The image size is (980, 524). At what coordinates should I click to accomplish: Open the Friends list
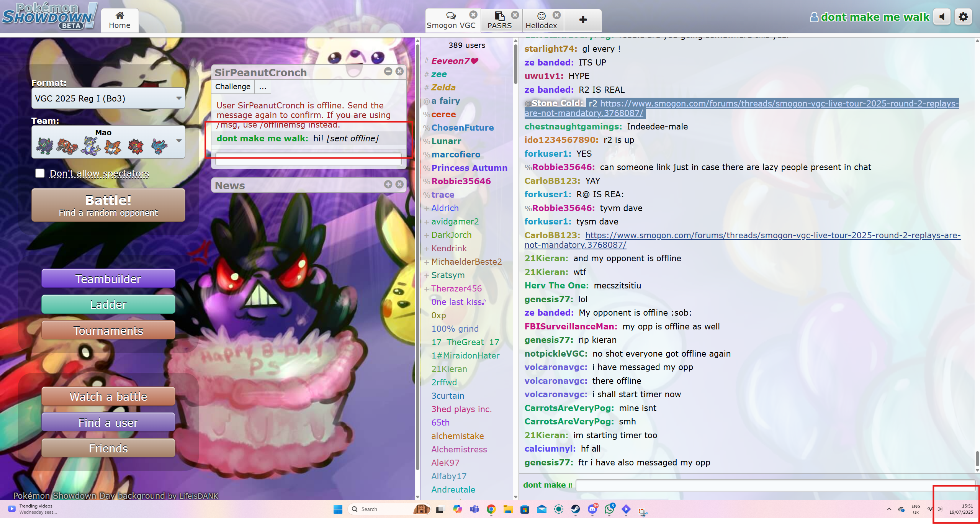(x=108, y=448)
